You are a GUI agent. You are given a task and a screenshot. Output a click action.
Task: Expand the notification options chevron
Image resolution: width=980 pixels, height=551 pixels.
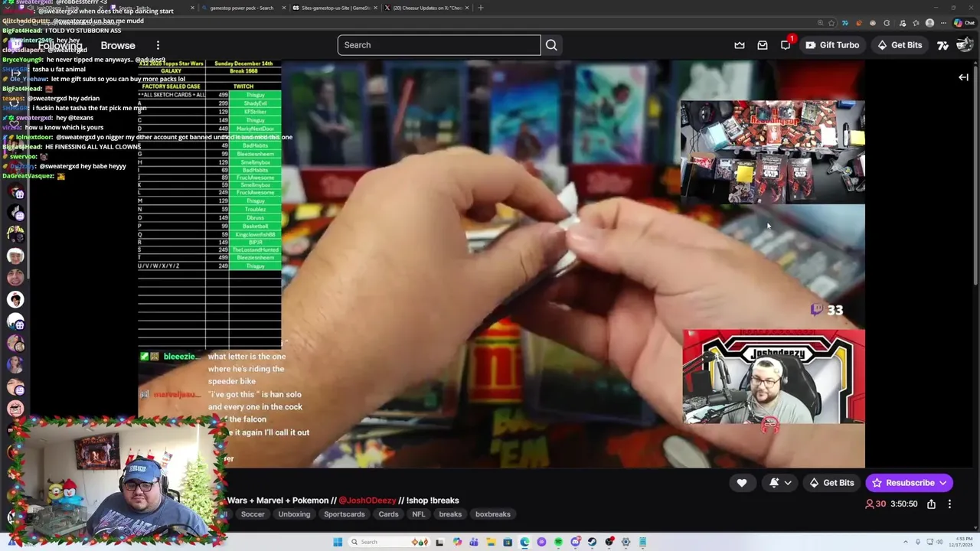point(788,483)
